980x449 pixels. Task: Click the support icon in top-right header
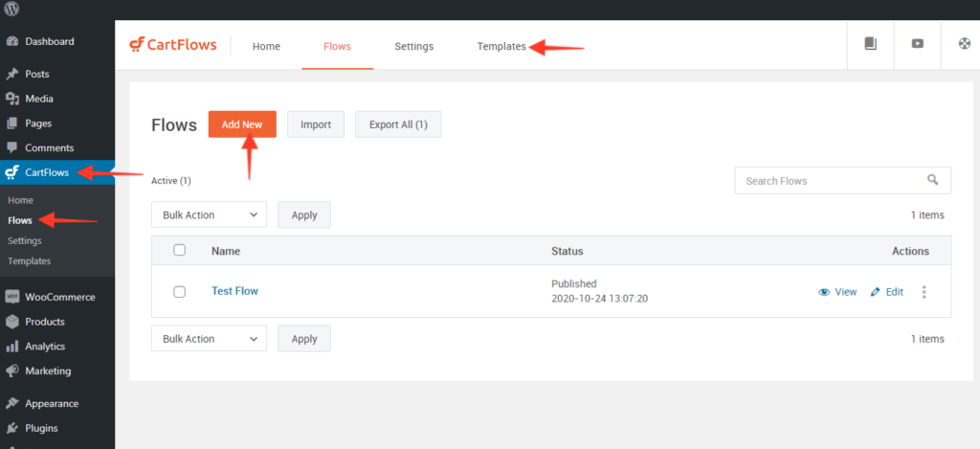tap(964, 44)
